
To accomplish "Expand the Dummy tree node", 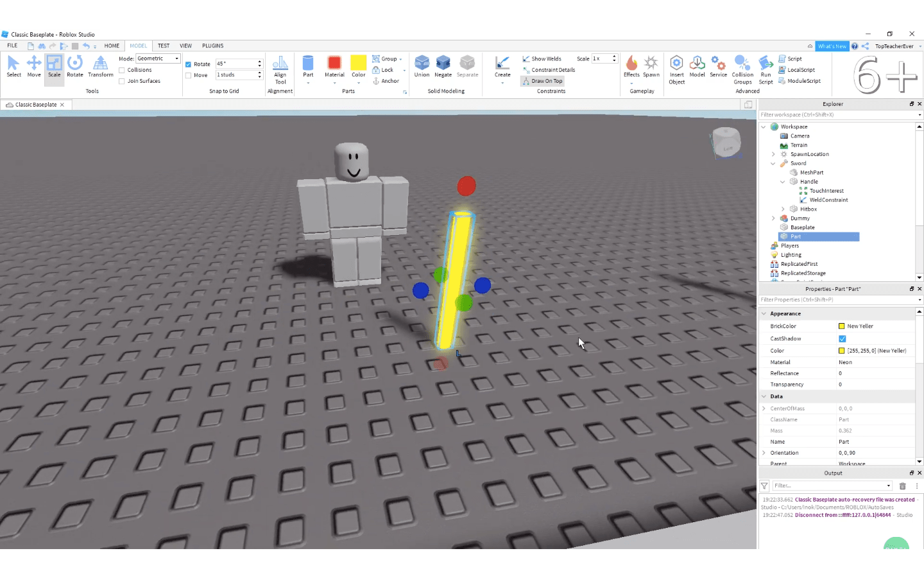I will (x=773, y=218).
